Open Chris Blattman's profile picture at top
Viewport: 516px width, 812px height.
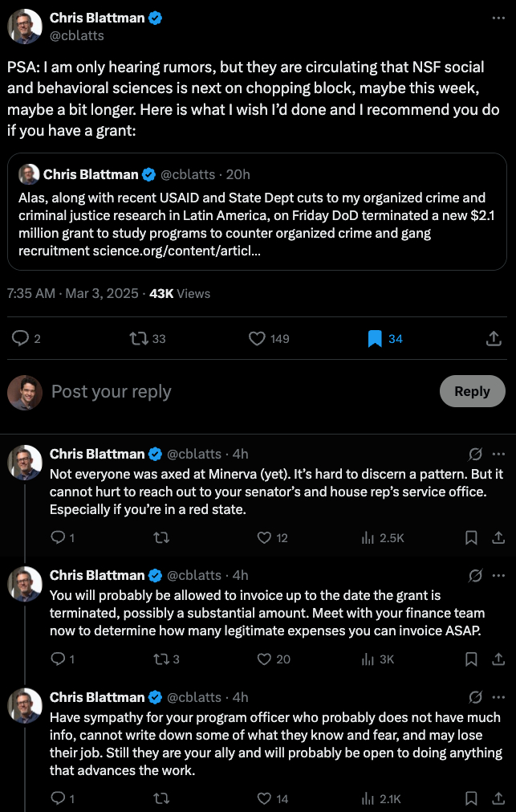click(25, 27)
